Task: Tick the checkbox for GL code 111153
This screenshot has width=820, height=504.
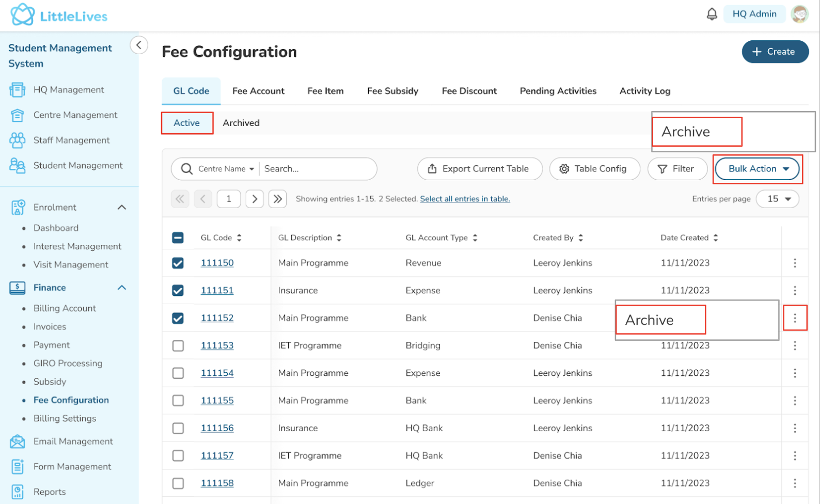Action: click(x=178, y=345)
